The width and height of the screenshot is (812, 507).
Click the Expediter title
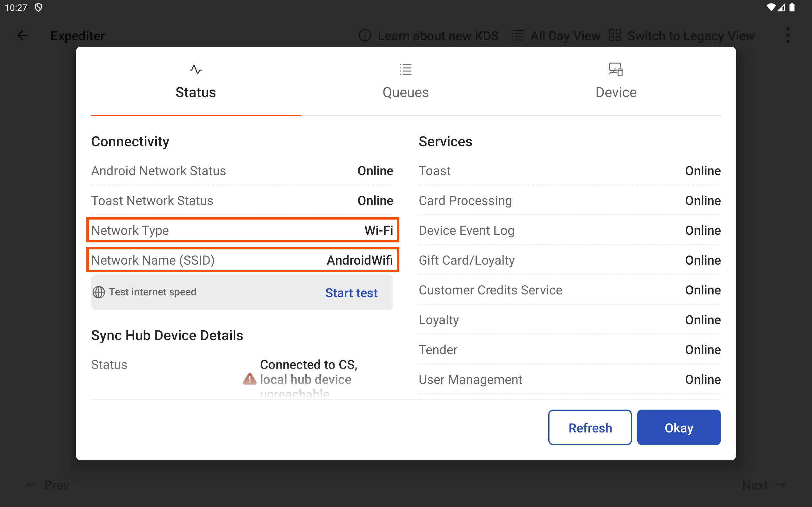coord(77,36)
